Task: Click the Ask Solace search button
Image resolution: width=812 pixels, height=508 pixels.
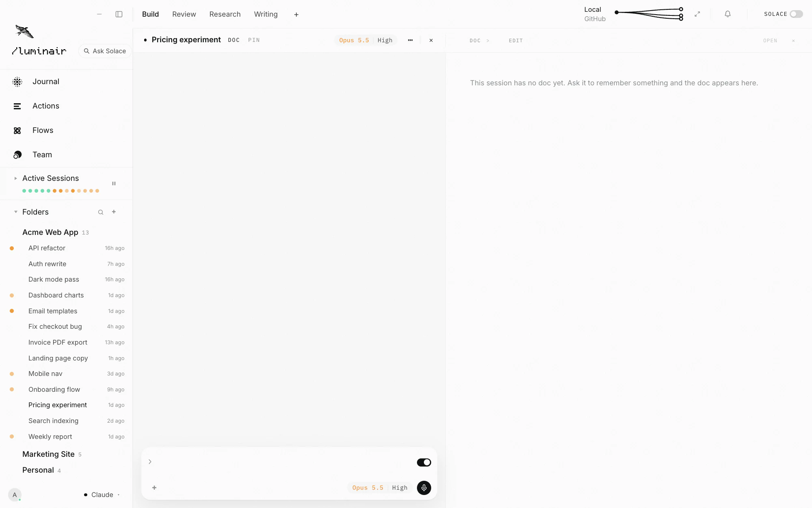Action: (x=105, y=51)
